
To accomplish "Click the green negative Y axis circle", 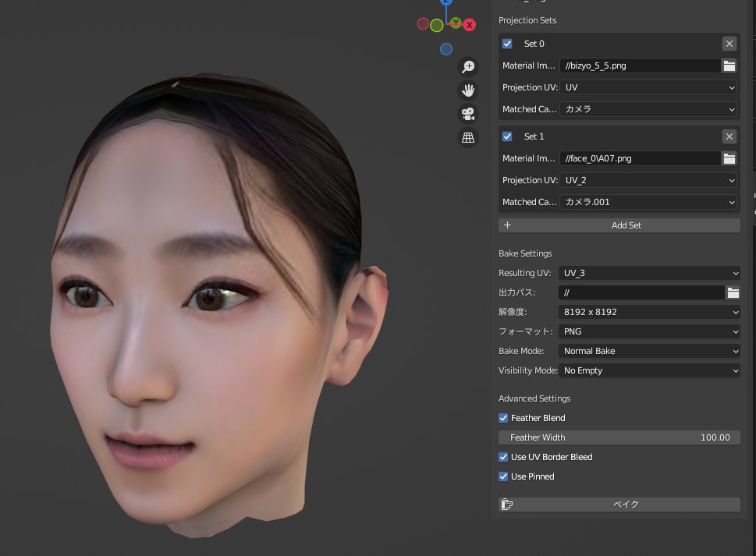I will click(x=437, y=26).
